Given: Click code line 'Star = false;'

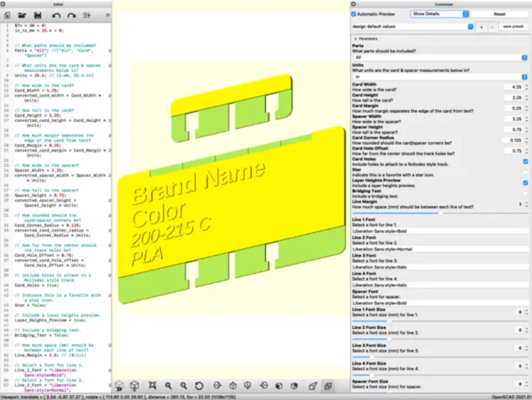Looking at the screenshot, I should coord(30,305).
